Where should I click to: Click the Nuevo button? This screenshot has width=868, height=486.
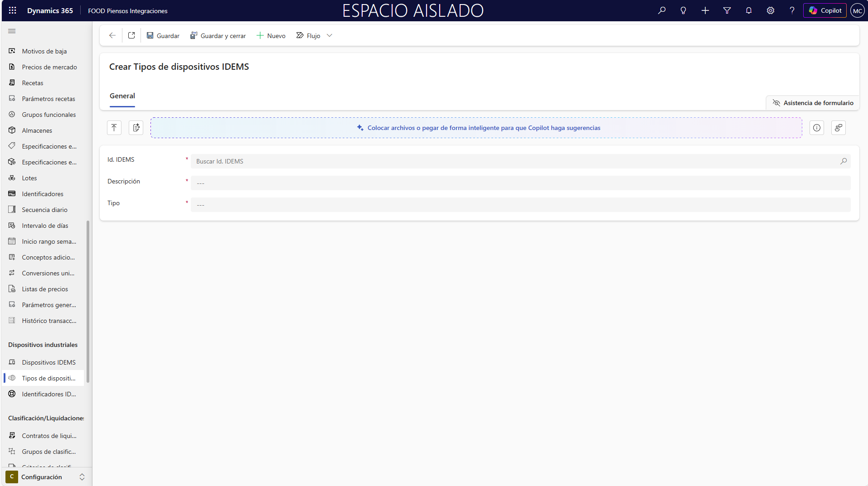pyautogui.click(x=271, y=35)
